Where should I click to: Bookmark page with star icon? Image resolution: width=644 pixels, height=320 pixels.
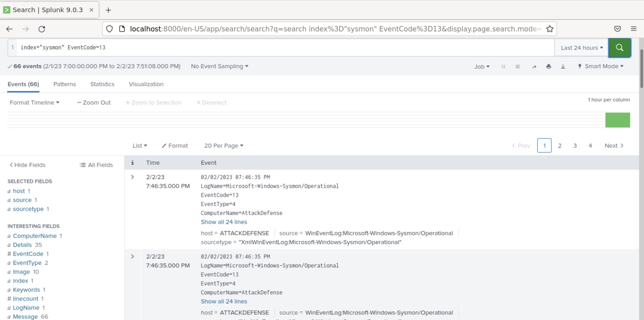click(x=550, y=29)
